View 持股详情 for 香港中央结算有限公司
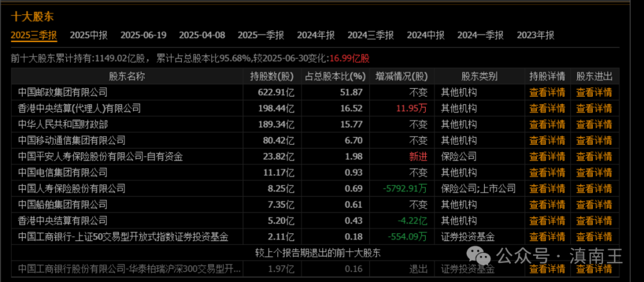 (x=547, y=221)
